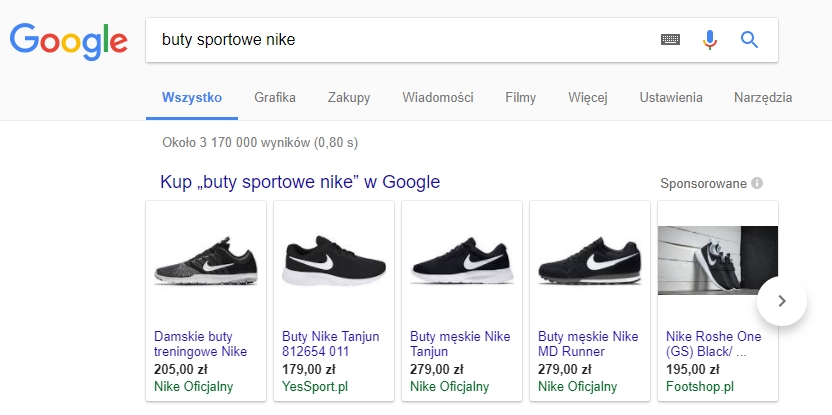Open the Ustawienia dropdown
Viewport: 832px width, 415px height.
point(671,98)
